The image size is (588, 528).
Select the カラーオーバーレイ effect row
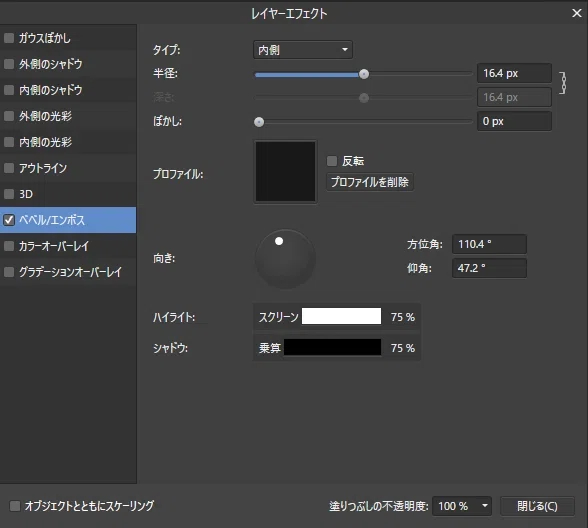(68, 246)
